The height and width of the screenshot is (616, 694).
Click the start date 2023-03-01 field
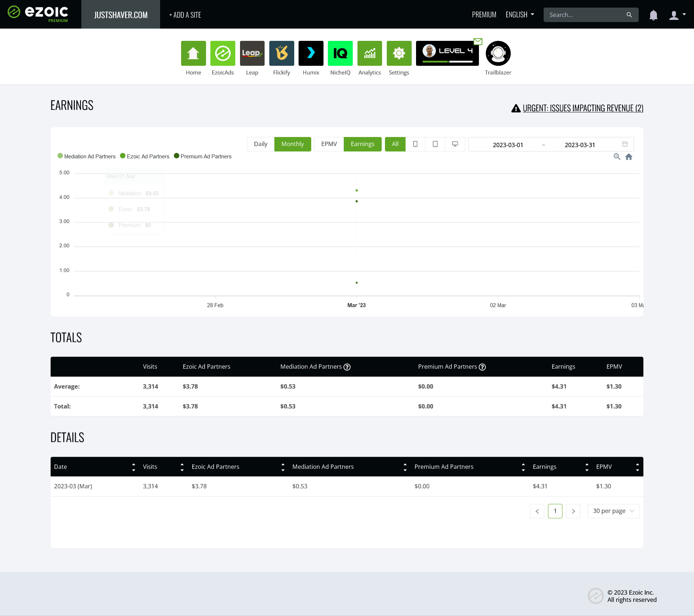point(508,145)
